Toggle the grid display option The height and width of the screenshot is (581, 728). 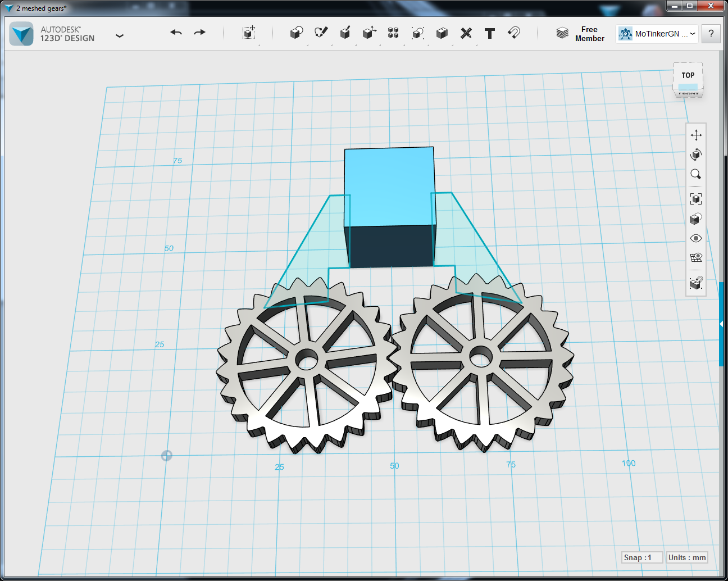[695, 257]
